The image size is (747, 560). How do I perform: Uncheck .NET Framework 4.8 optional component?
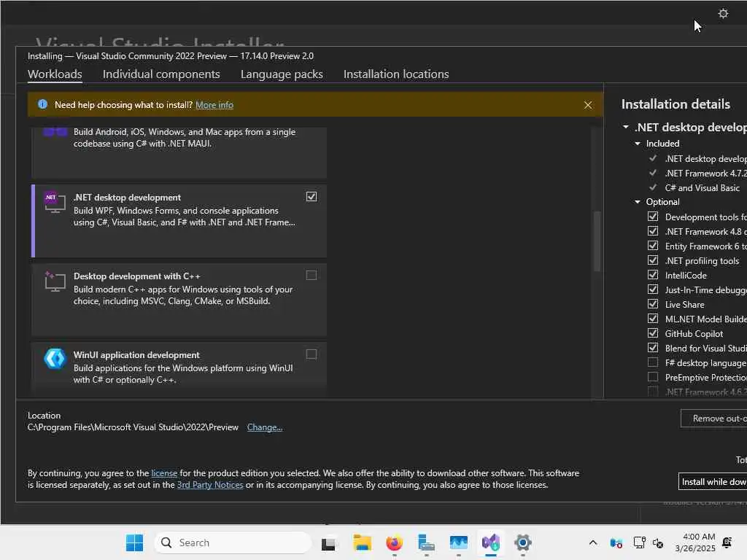click(x=653, y=231)
